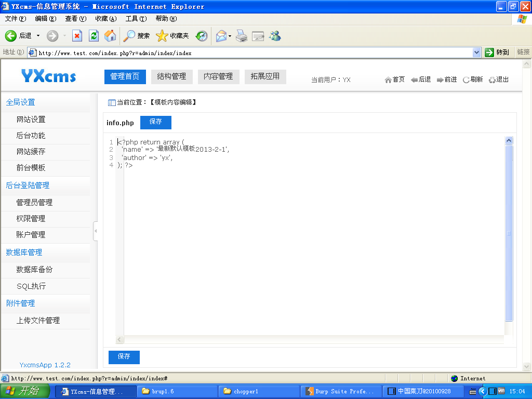The height and width of the screenshot is (399, 532).
Task: Click the Search magnifier icon
Action: click(x=129, y=36)
